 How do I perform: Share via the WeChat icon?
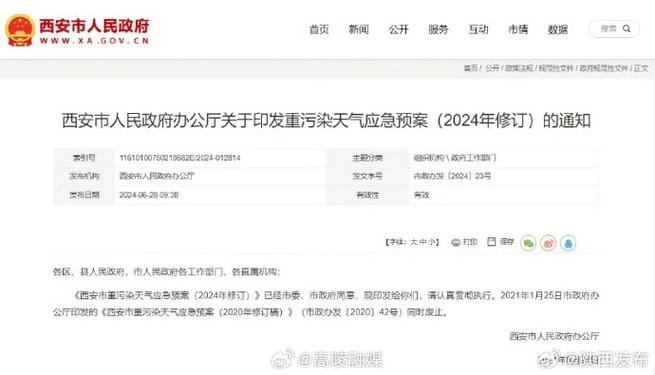(528, 243)
